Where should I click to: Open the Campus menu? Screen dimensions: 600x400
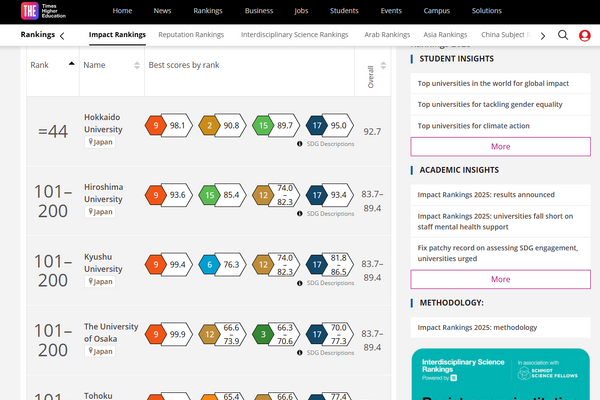437,11
